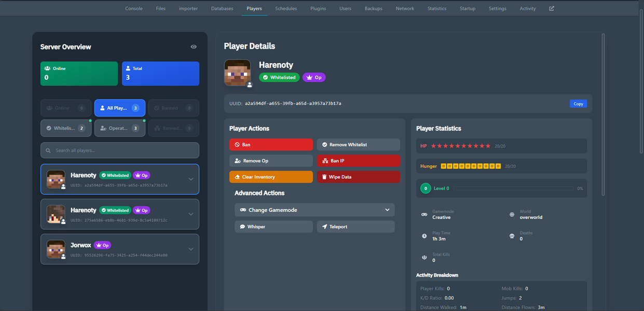Copy the player UUID
The width and height of the screenshot is (644, 311).
click(578, 103)
